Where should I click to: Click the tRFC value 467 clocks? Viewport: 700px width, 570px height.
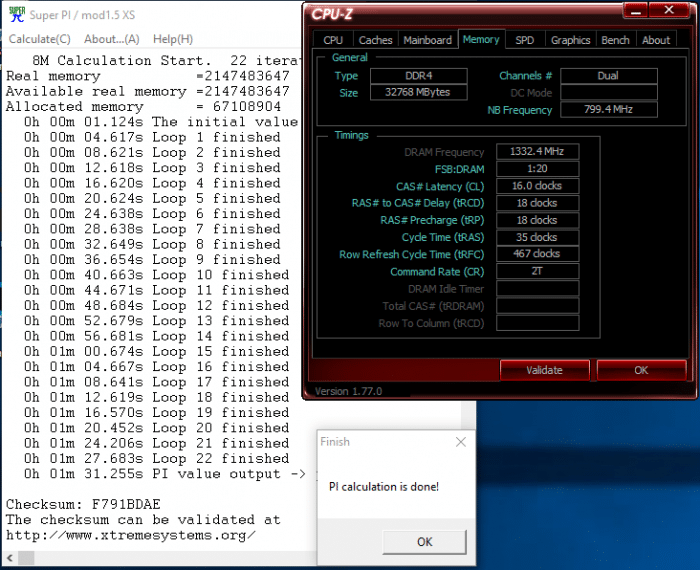click(538, 254)
